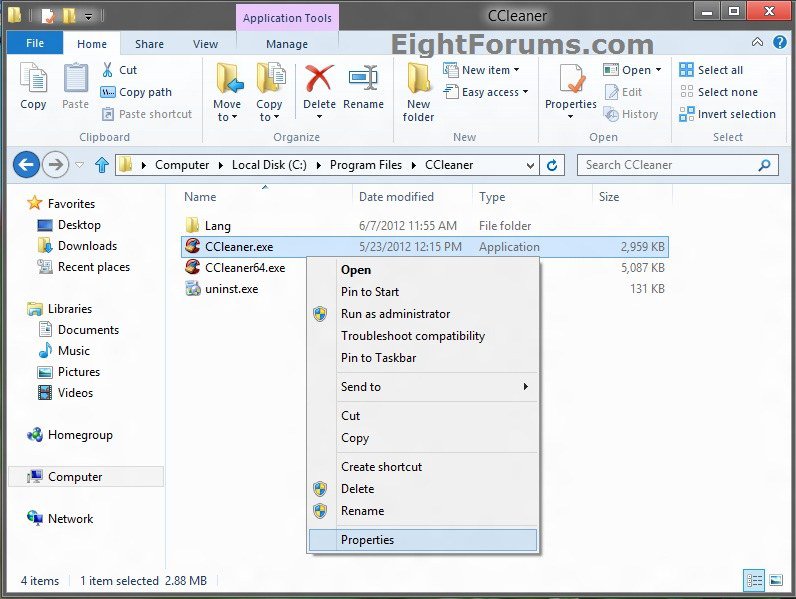Click Invert selection in the ribbon
The width and height of the screenshot is (796, 599).
coord(727,114)
